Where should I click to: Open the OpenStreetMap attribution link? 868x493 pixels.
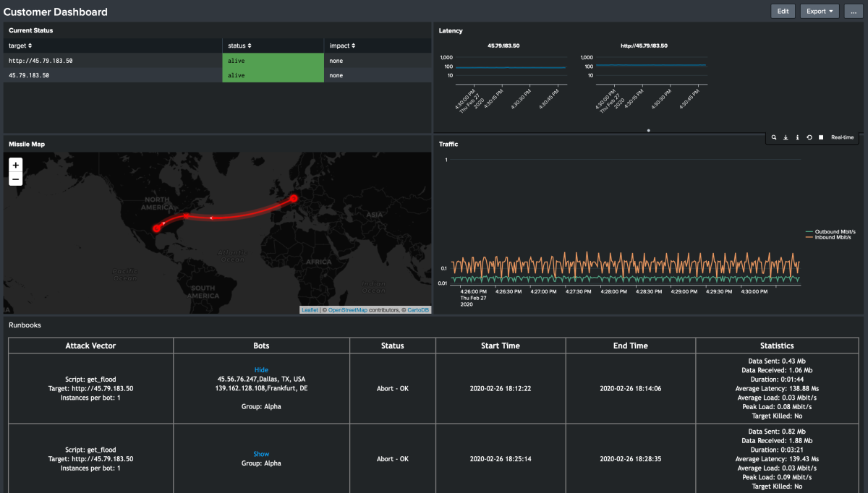click(348, 310)
